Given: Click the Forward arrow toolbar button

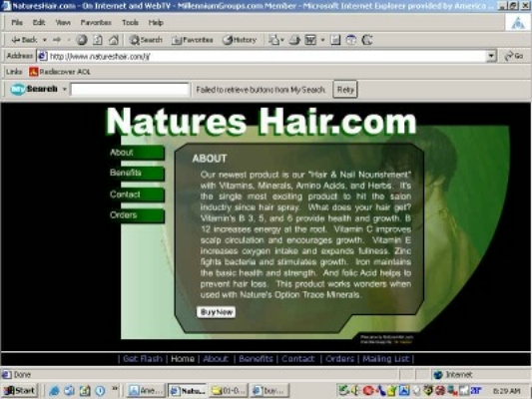Looking at the screenshot, I should [57, 40].
